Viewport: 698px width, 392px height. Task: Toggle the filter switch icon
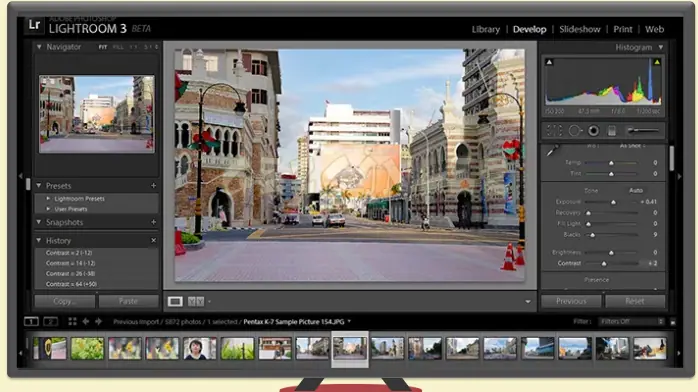[673, 322]
